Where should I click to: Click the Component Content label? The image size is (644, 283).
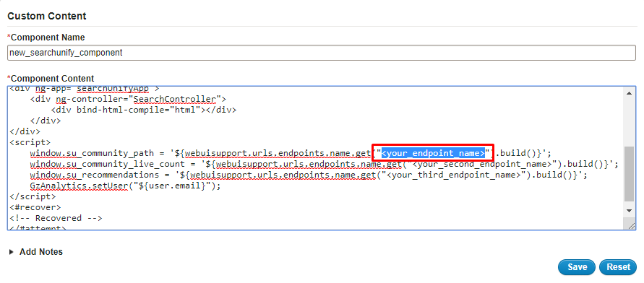click(51, 79)
